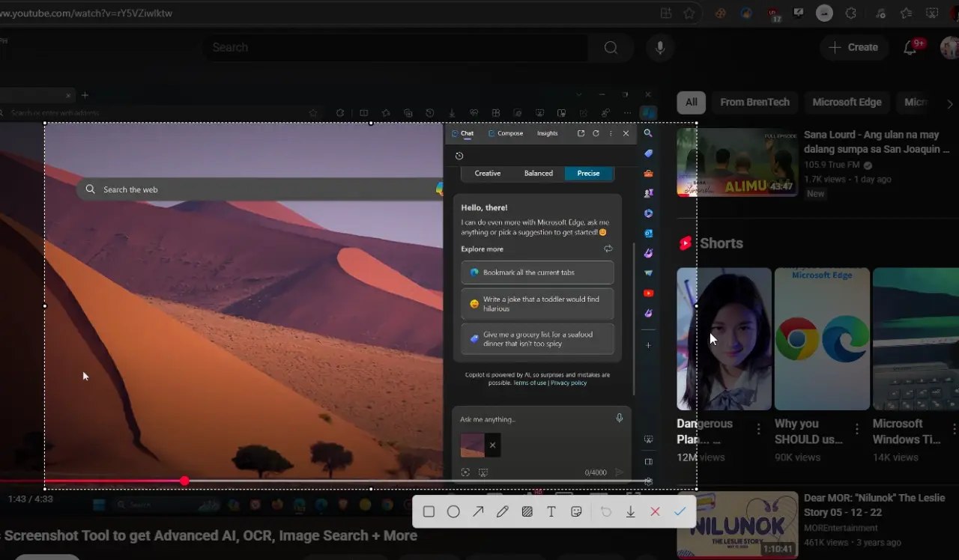
Task: Open the YouTube account avatar menu
Action: [950, 47]
